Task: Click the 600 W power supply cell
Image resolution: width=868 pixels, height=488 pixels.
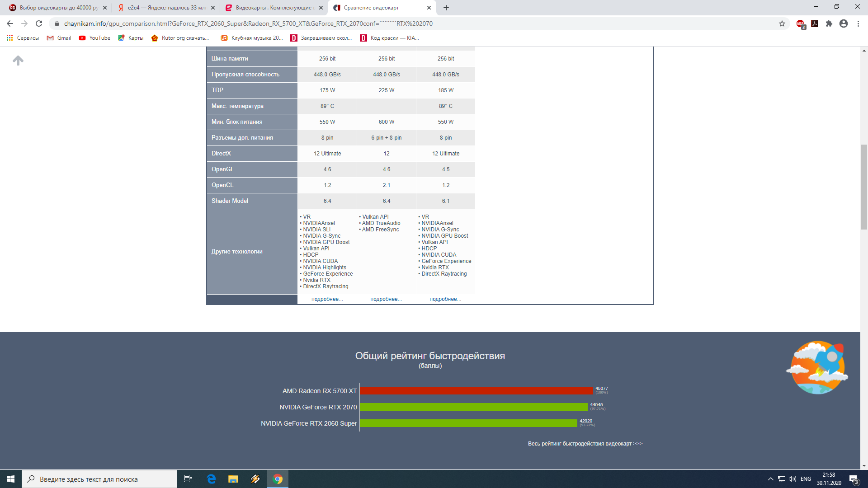Action: (x=387, y=122)
